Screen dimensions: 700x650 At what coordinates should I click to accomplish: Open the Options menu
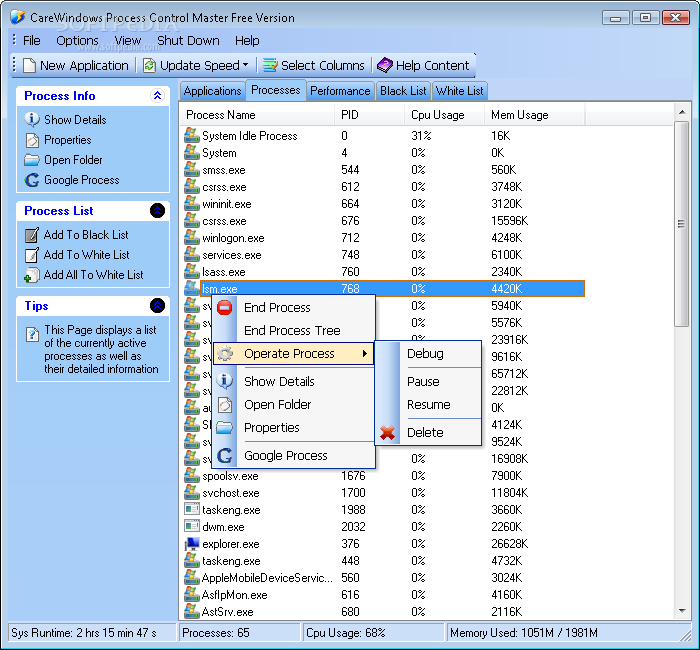(x=77, y=41)
